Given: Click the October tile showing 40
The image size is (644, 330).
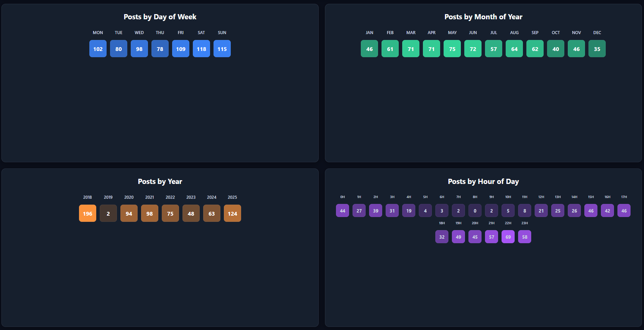Looking at the screenshot, I should [x=556, y=49].
